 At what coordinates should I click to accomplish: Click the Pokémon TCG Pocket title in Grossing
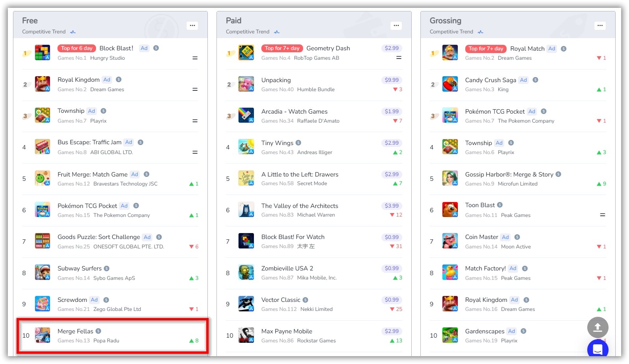495,112
